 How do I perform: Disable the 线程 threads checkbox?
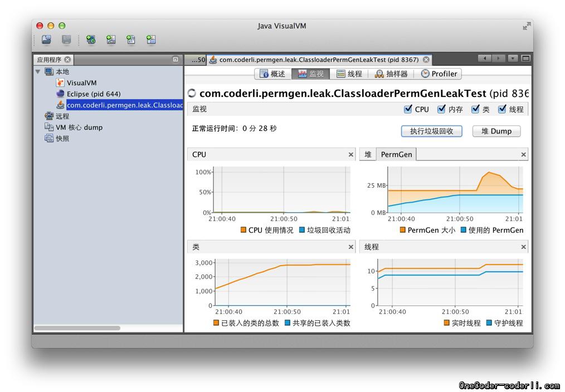[x=502, y=109]
